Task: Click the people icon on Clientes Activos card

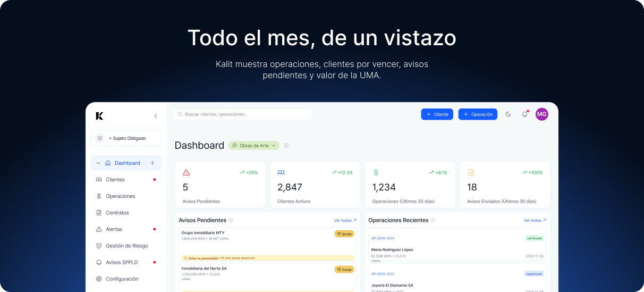Action: coord(281,172)
